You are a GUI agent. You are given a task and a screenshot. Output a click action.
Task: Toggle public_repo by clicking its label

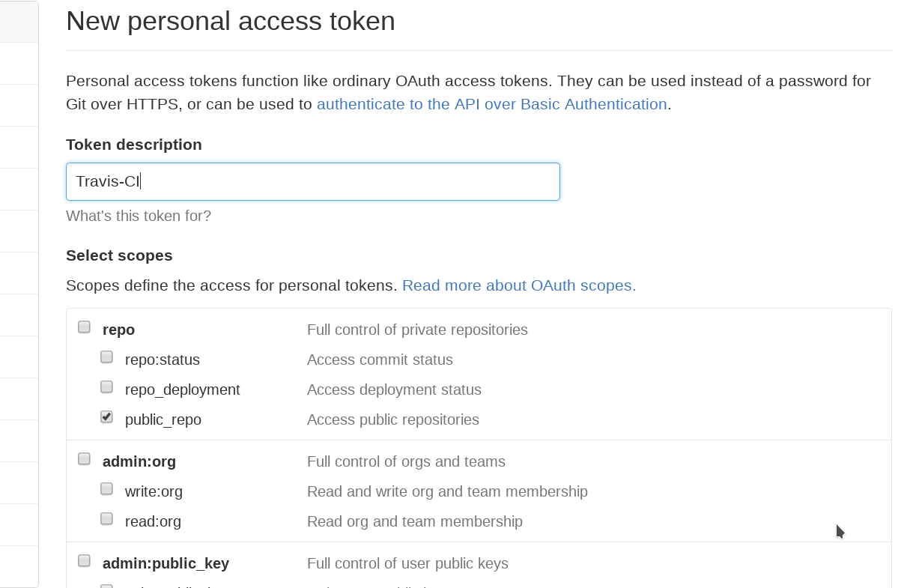(x=163, y=419)
